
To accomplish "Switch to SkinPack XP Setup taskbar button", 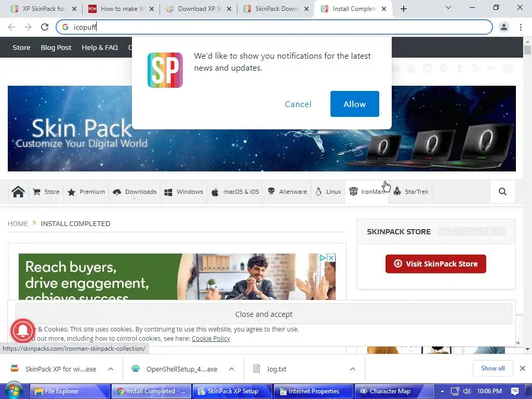I will (x=232, y=391).
